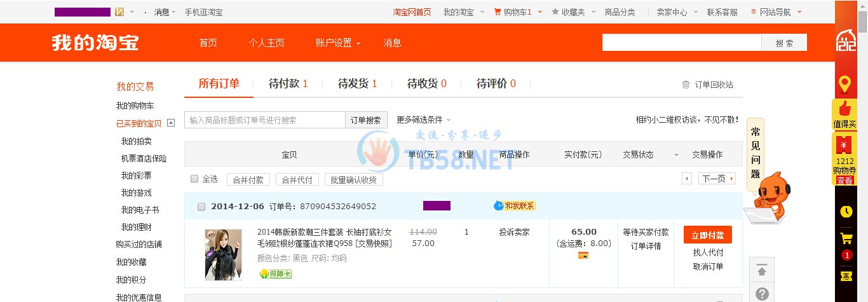Toggle the 全选 select-all checkbox
The width and height of the screenshot is (868, 302).
coord(195,179)
